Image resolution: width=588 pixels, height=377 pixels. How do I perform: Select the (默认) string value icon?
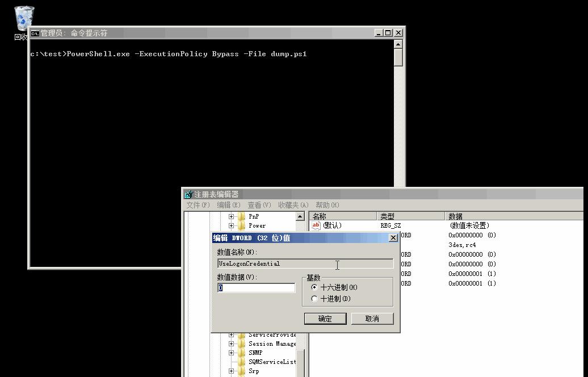click(x=316, y=225)
